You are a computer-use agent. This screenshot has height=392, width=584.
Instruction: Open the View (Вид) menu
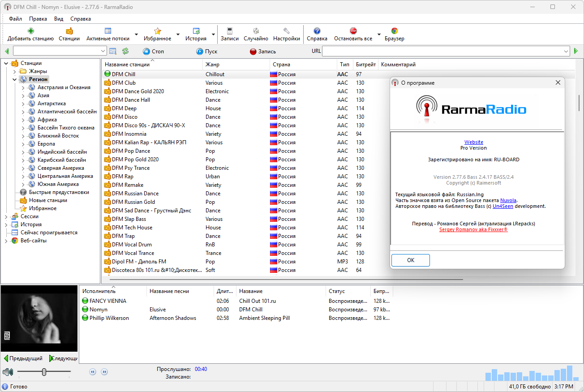59,19
